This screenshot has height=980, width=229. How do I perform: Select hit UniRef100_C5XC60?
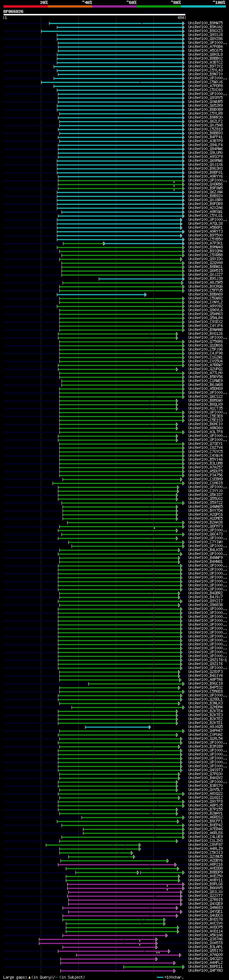205,90
